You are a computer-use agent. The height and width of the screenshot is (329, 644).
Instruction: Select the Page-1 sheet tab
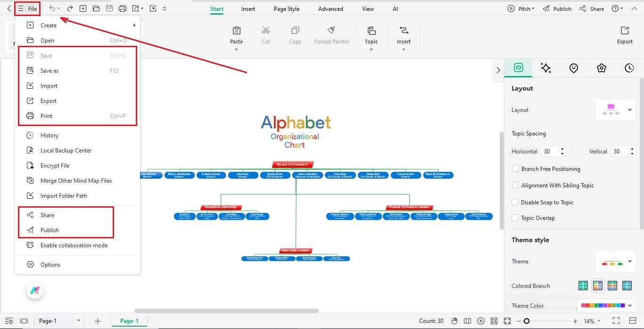pos(129,321)
